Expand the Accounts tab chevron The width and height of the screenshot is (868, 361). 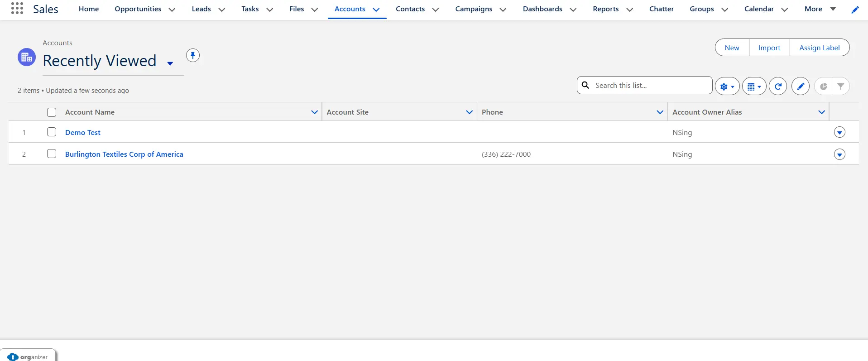[x=376, y=10]
